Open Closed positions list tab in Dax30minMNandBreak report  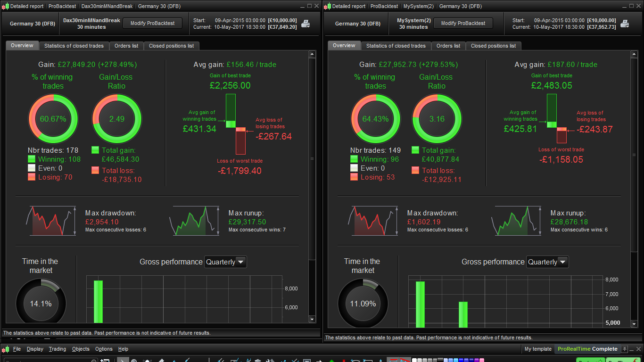tap(172, 46)
